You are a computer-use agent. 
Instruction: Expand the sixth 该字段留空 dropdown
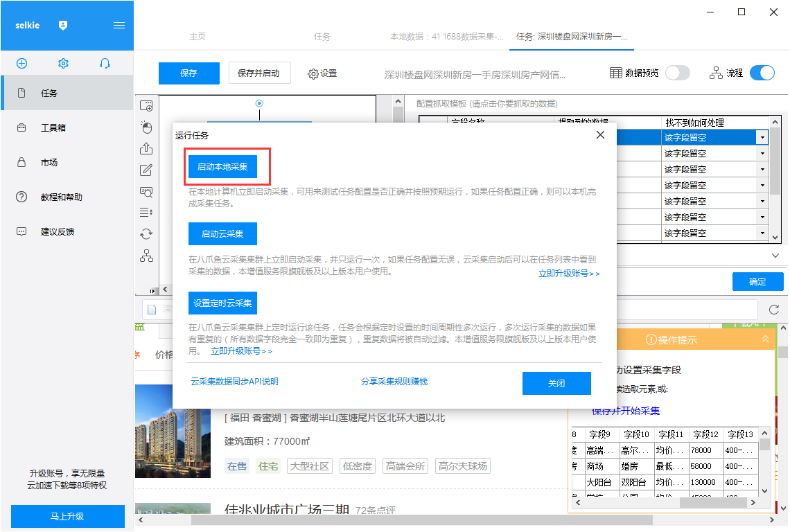click(762, 218)
